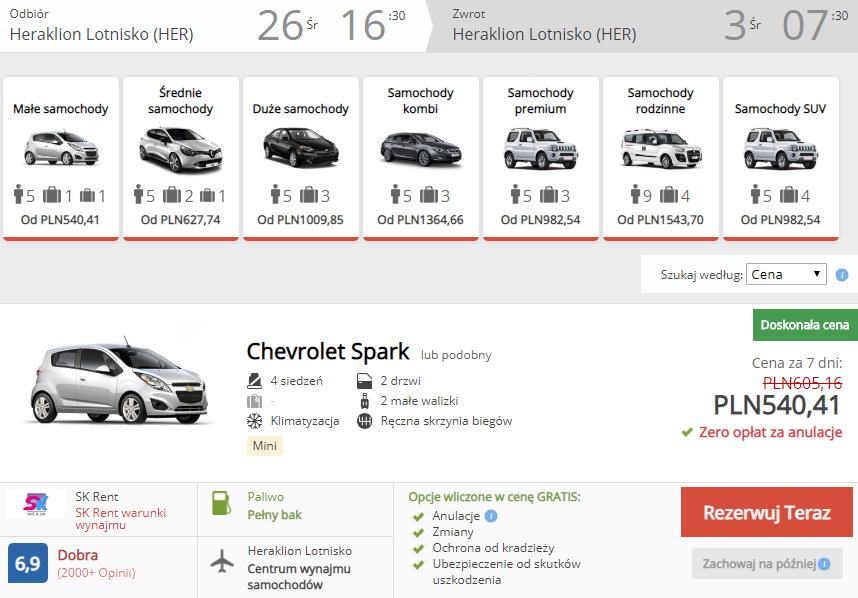Click the van image in Samochody rodzinne
The image size is (858, 598).
pyautogui.click(x=661, y=149)
